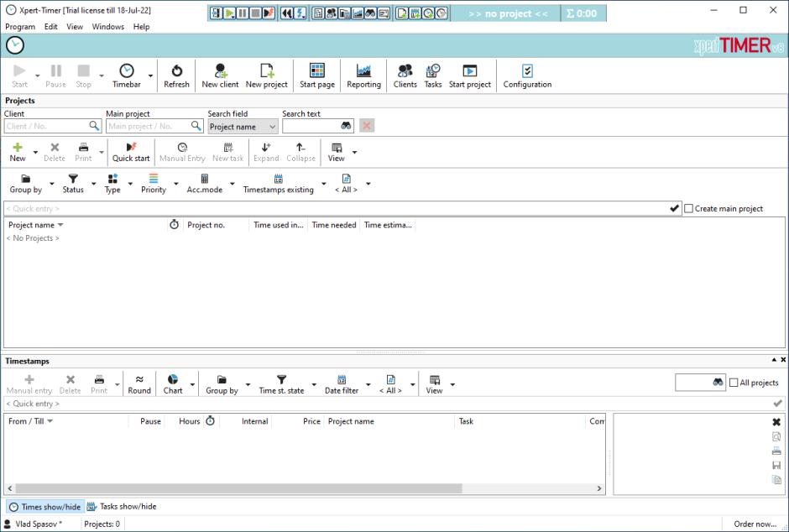
Task: Open the Chart in Timestamps panel
Action: (x=173, y=383)
